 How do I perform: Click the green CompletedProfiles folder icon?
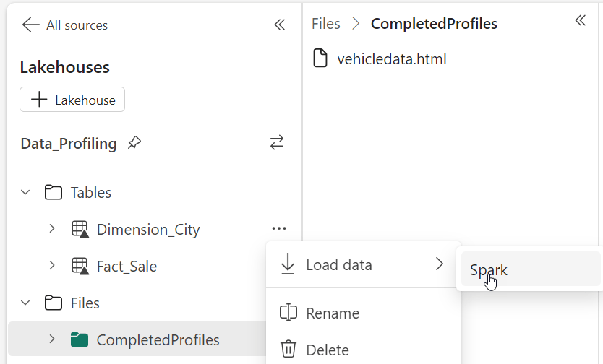(80, 339)
